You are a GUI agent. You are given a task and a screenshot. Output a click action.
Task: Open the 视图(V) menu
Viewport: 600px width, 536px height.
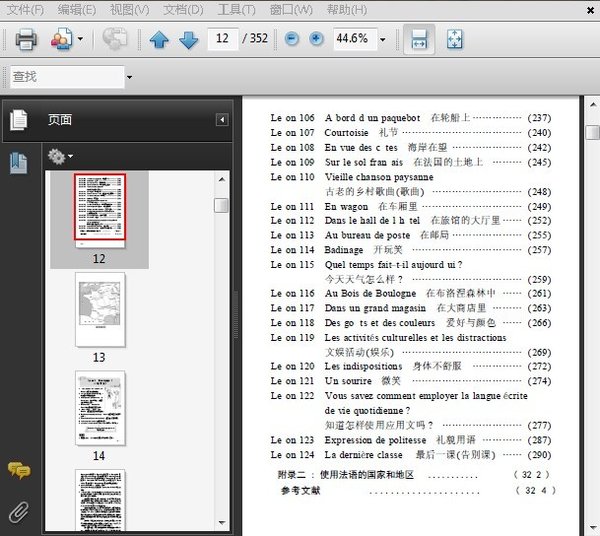tap(130, 10)
